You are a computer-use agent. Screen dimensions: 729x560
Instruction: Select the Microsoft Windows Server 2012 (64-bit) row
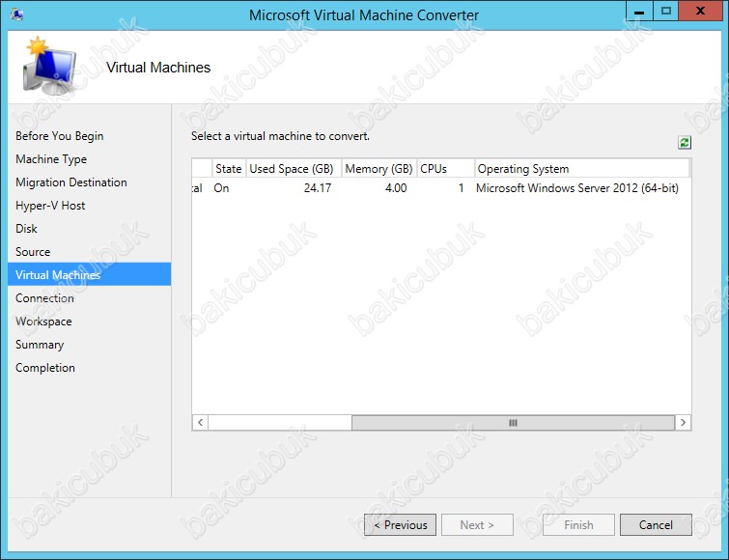click(440, 187)
